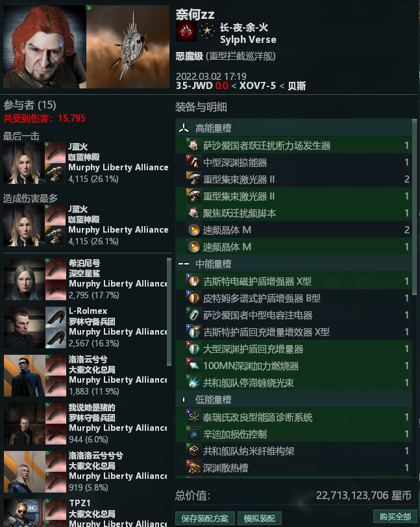Click the 共和舰队停滞缠绕光束 icon
This screenshot has width=420, height=527.
193,383
